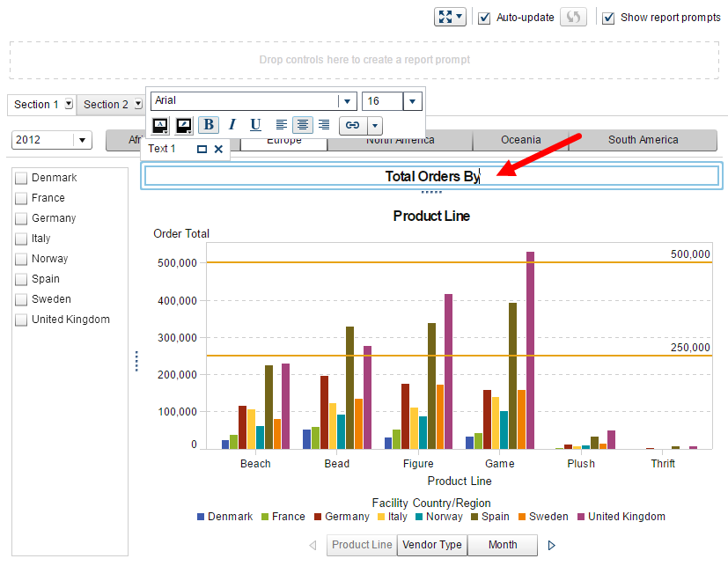Click the insert hyperlink icon
Image resolution: width=728 pixels, height=566 pixels.
(x=352, y=125)
